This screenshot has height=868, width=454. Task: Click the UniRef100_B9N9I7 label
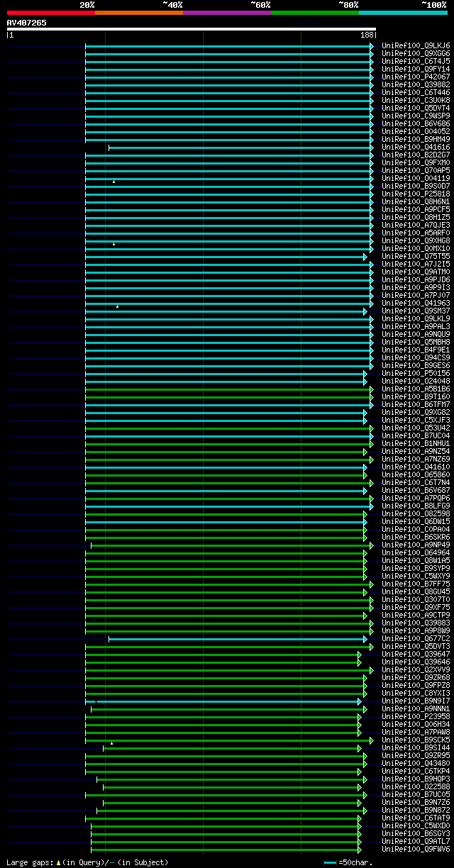[x=416, y=701]
